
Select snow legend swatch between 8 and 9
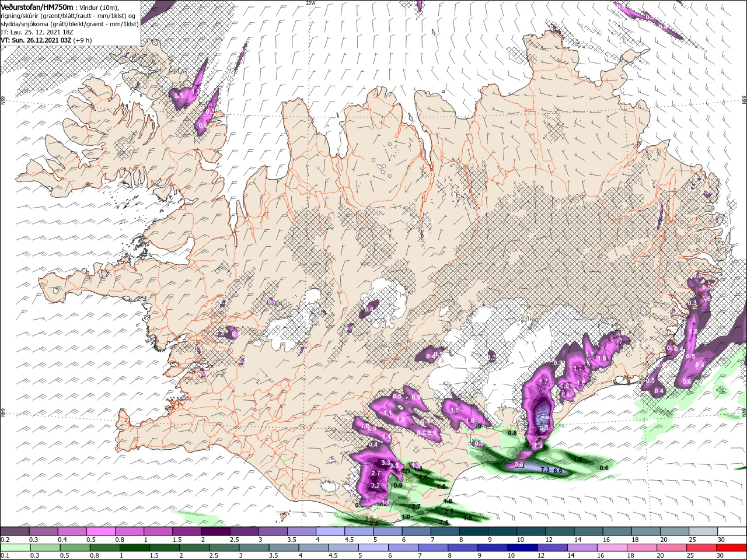474,531
